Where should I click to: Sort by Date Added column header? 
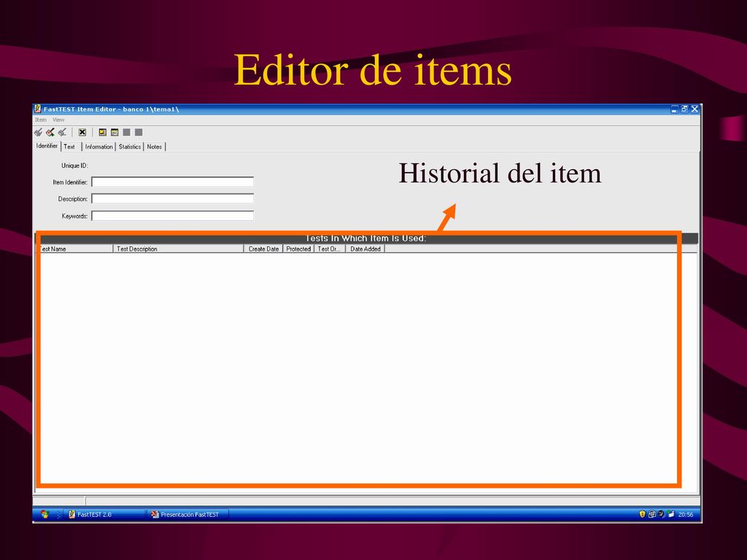click(365, 249)
